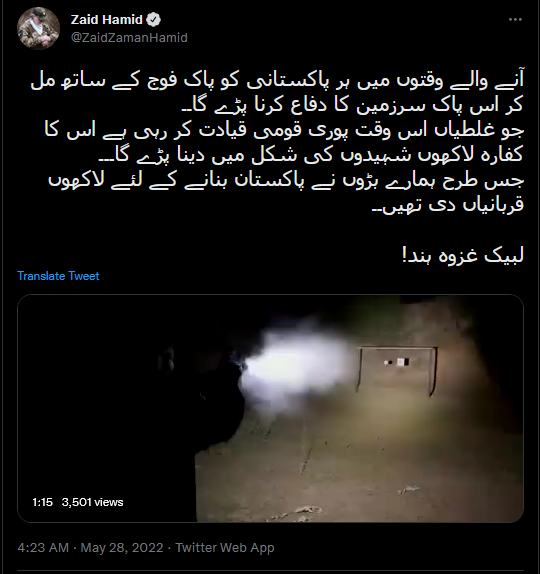Image resolution: width=540 pixels, height=574 pixels.
Task: Click the tweet line starting with جو غلطیاں
Action: [284, 131]
